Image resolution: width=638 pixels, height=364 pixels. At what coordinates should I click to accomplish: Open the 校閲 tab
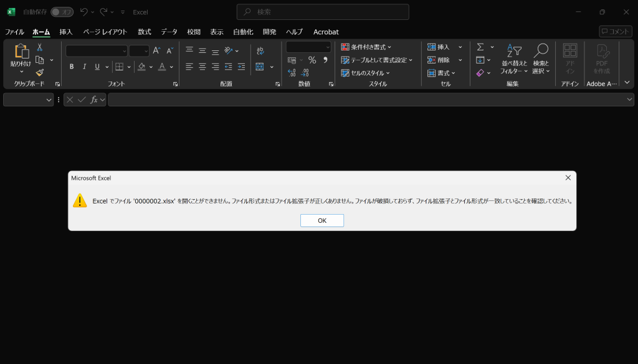(194, 32)
